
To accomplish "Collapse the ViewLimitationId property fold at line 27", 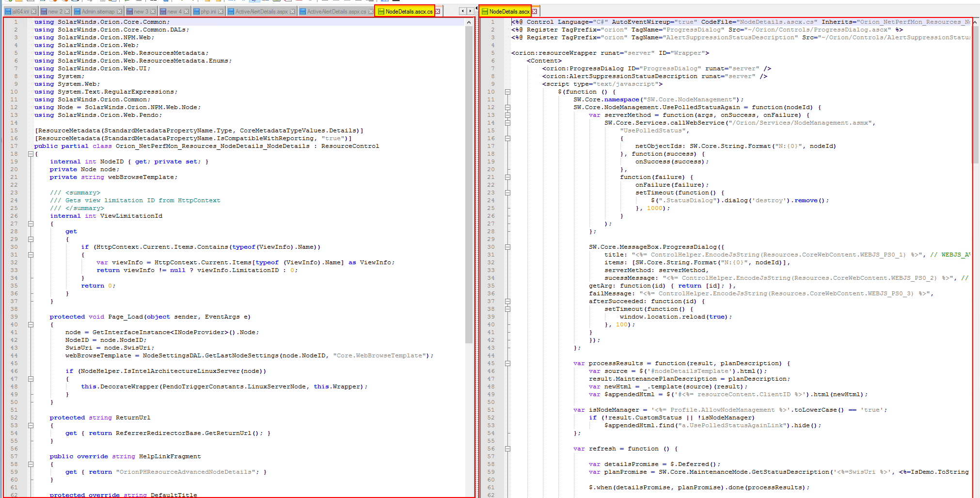I will point(31,224).
